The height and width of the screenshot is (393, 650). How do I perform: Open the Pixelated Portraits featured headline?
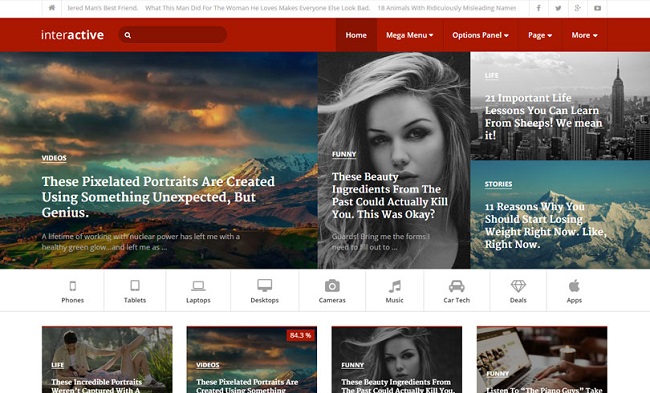click(158, 197)
